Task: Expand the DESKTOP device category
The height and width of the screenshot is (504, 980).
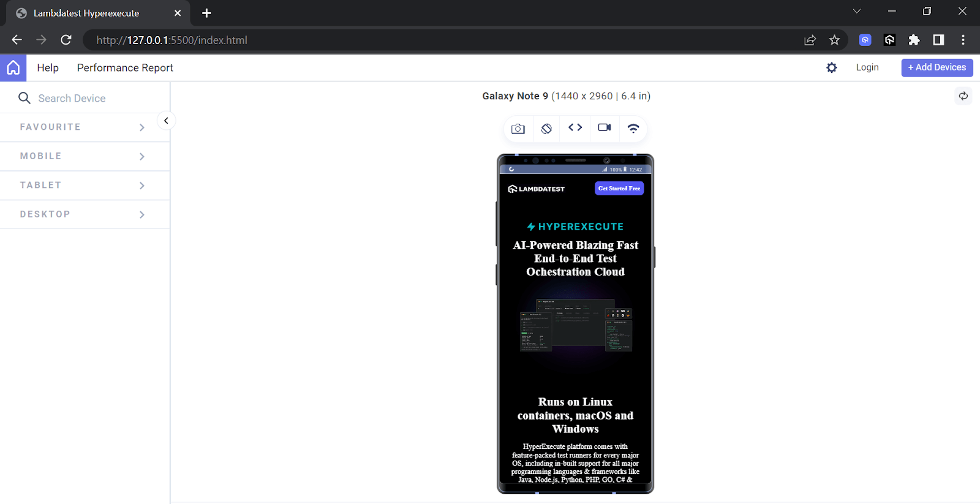Action: coord(85,214)
